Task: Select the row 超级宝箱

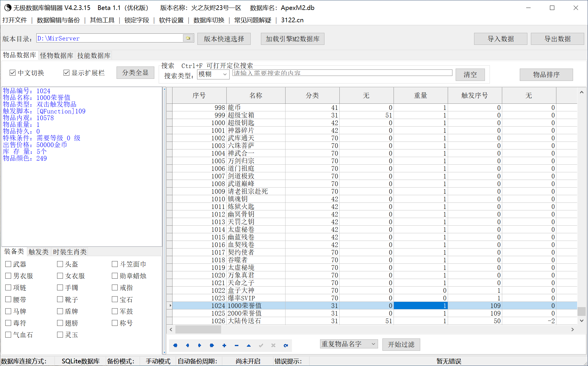Action: pos(372,115)
